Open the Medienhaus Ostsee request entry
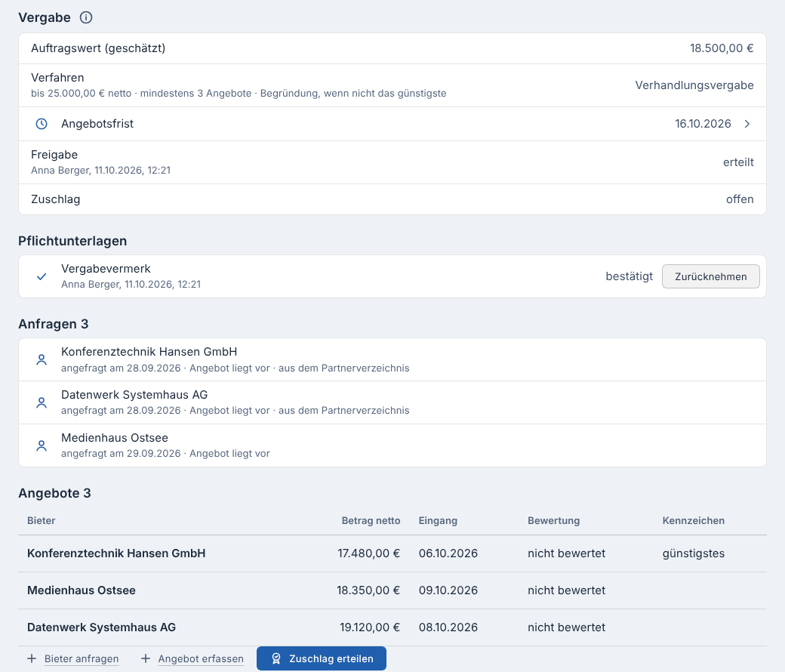The width and height of the screenshot is (785, 672). [x=392, y=445]
